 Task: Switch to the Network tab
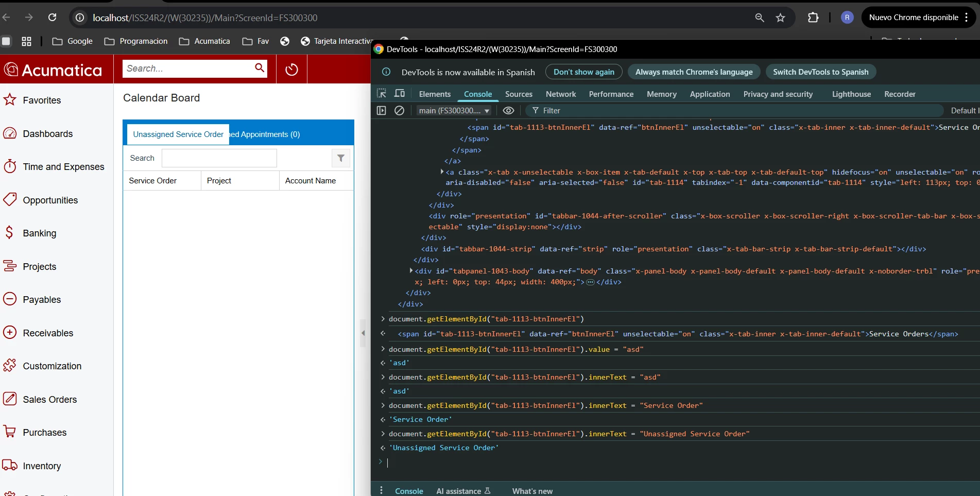561,94
